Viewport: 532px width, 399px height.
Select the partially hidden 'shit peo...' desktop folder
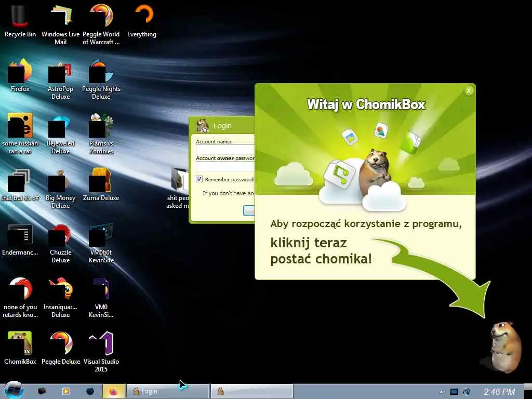[x=177, y=188]
